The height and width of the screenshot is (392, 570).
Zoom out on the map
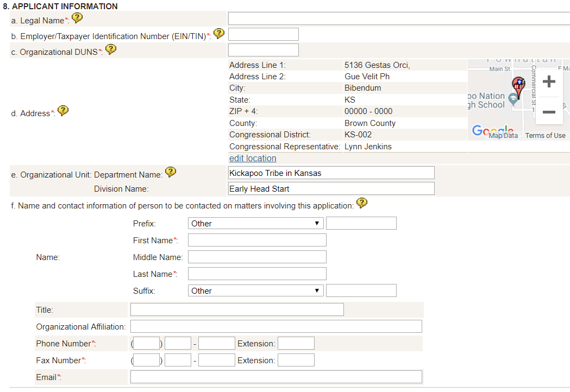(549, 112)
